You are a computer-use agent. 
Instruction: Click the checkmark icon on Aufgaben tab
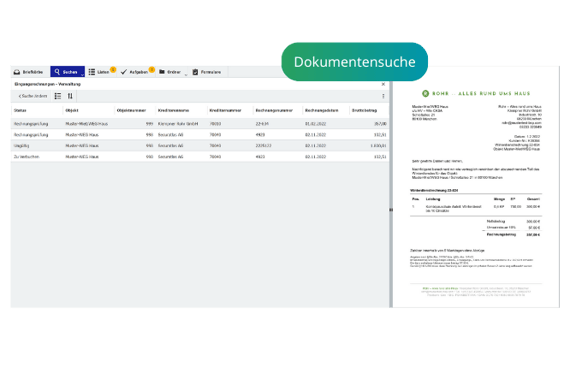124,72
